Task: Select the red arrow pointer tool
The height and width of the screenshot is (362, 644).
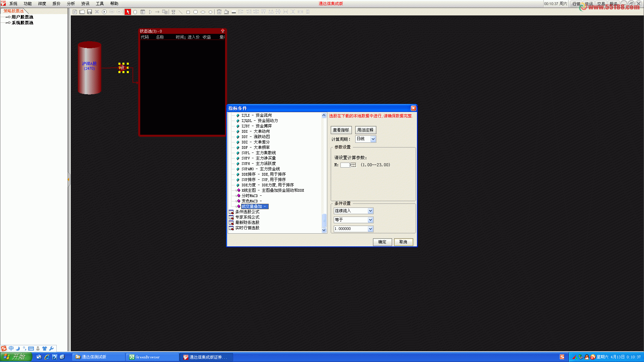Action: [128, 12]
